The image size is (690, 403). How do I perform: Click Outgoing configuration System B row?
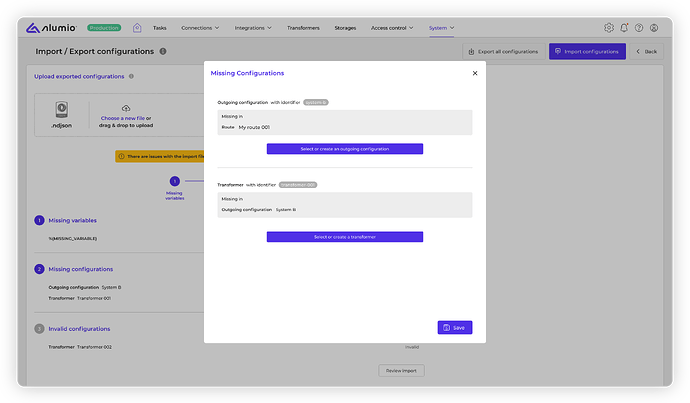85,287
